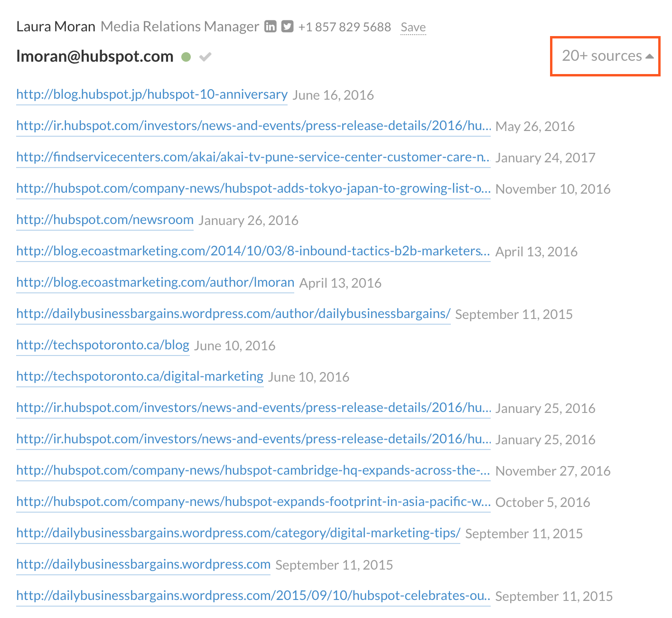Open the blog.hubspot.jp hubspot-10-anniversary link
The image size is (672, 618).
click(152, 94)
